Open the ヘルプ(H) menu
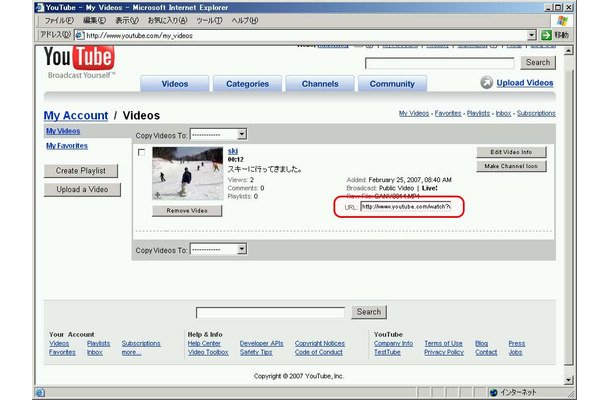 tap(245, 21)
